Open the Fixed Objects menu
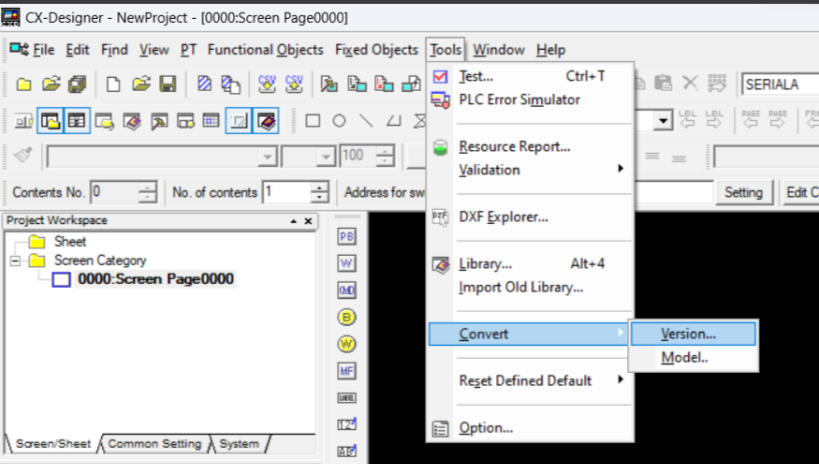 [377, 50]
